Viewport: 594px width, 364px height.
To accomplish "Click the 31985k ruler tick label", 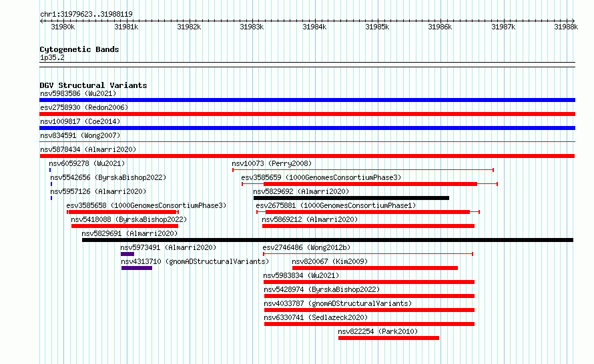I will pyautogui.click(x=377, y=27).
